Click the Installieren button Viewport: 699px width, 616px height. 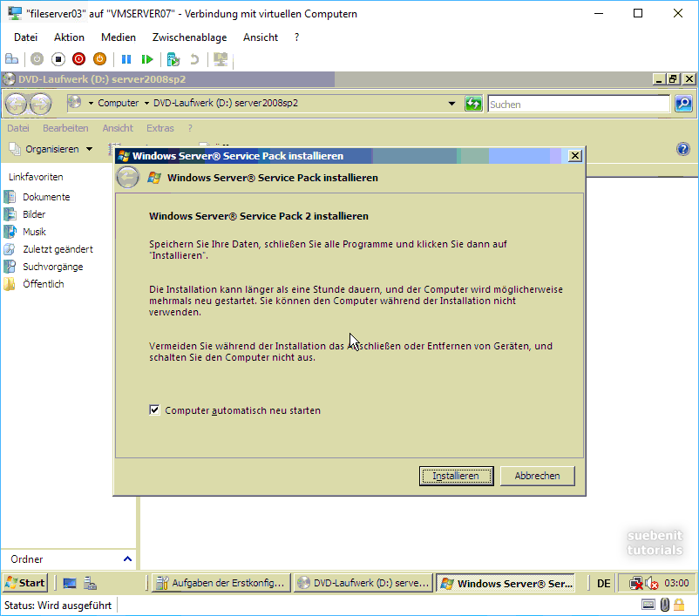click(x=456, y=476)
